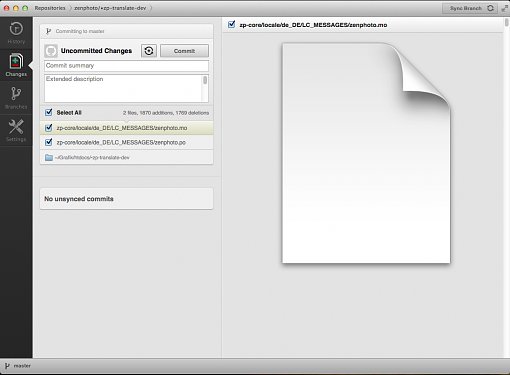Open the History view in sidebar

tap(16, 33)
